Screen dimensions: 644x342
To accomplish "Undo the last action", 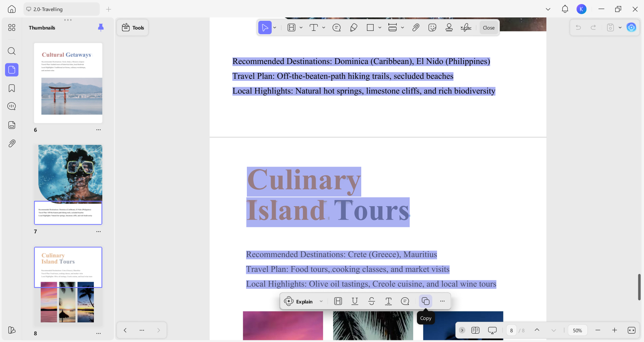I will tap(578, 27).
